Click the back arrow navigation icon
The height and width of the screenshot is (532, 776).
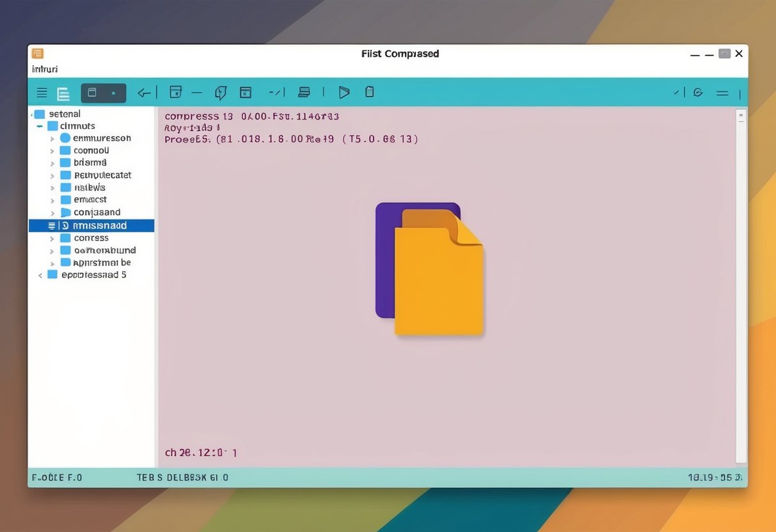pyautogui.click(x=144, y=92)
